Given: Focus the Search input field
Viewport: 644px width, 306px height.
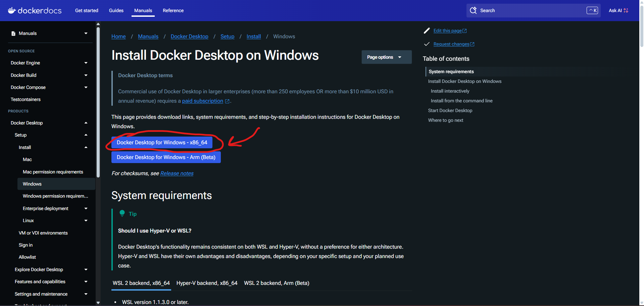Looking at the screenshot, I should click(x=533, y=10).
